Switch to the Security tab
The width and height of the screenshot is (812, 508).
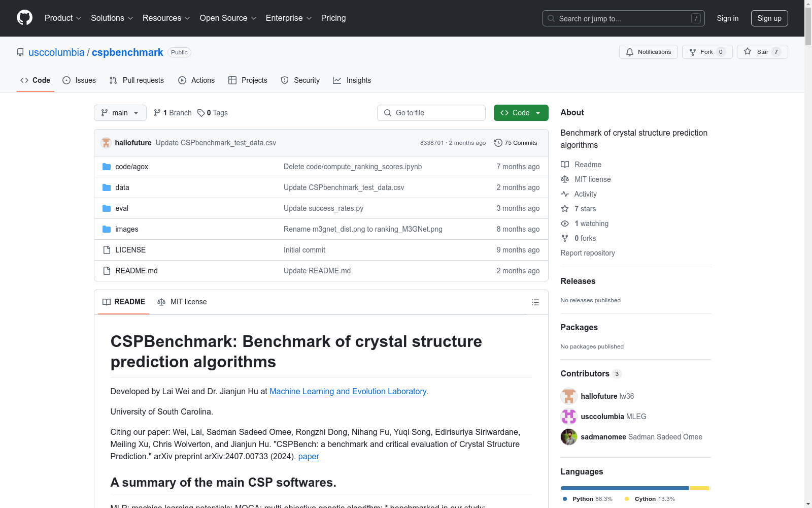click(x=300, y=80)
